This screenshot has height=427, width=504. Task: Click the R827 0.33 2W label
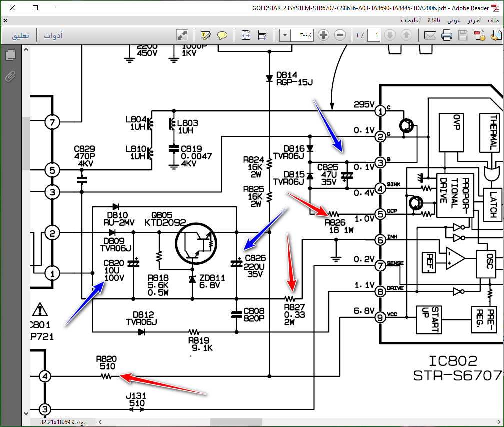[294, 315]
